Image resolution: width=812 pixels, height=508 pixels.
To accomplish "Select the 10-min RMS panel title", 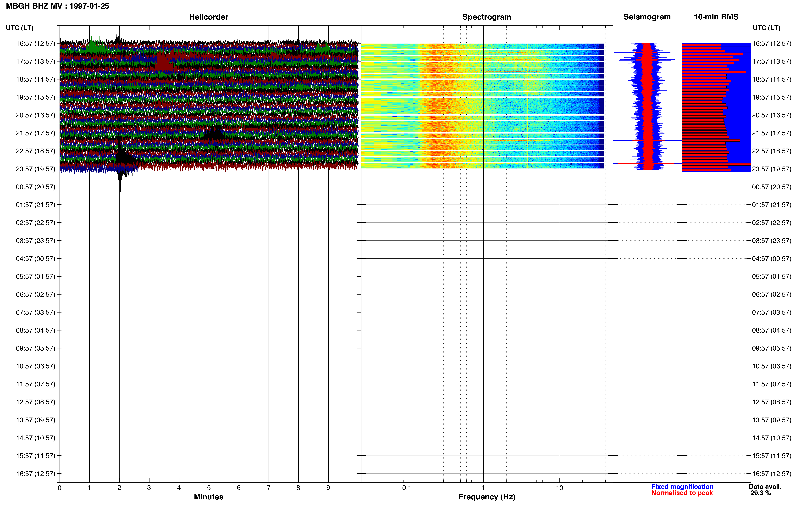I will point(716,17).
